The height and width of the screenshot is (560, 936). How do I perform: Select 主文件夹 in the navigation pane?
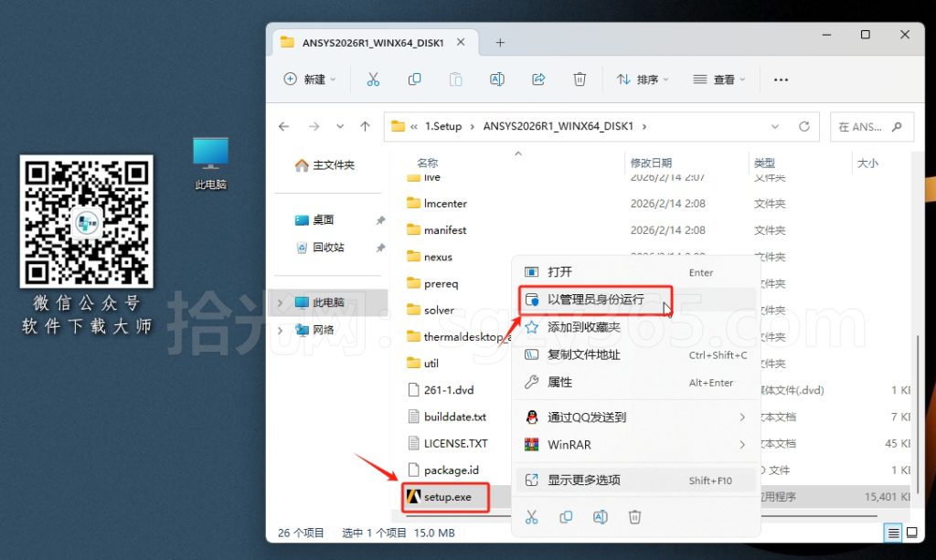[x=325, y=165]
